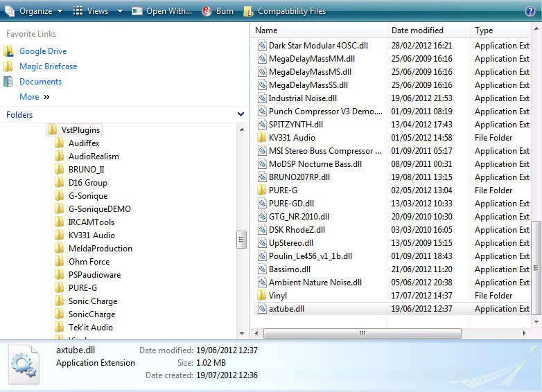Click SPITZYNTH.dll file icon
Screen dimensions: 542x392
click(263, 124)
